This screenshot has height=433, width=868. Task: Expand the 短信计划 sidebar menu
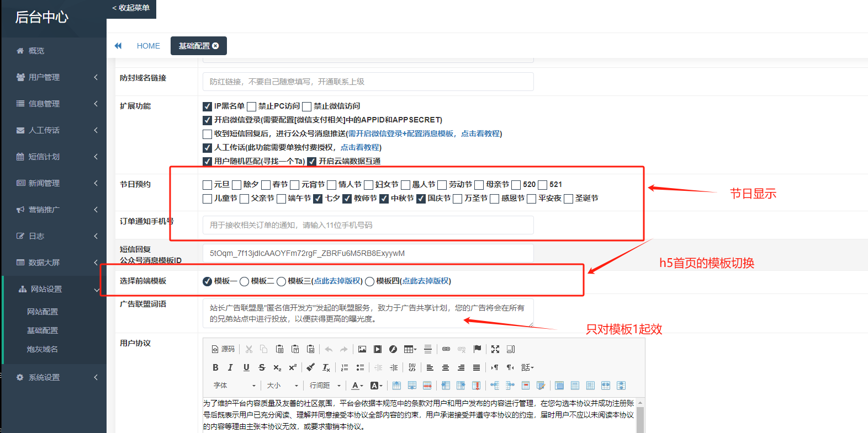[54, 157]
